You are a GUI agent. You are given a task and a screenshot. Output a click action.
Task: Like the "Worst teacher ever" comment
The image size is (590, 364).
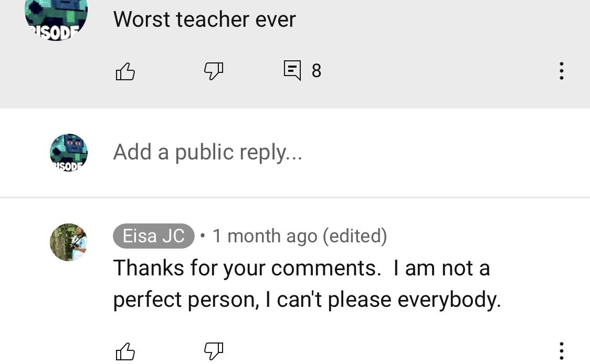(x=125, y=71)
